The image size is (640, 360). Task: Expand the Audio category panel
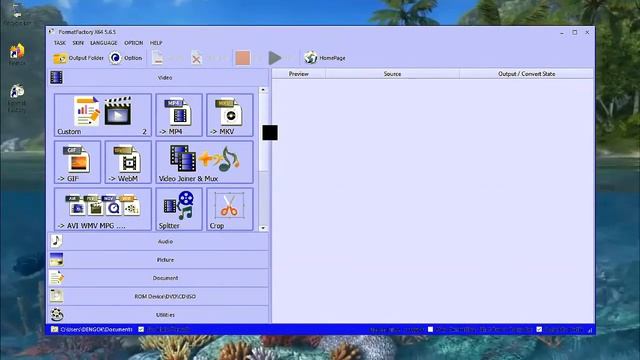(x=158, y=241)
